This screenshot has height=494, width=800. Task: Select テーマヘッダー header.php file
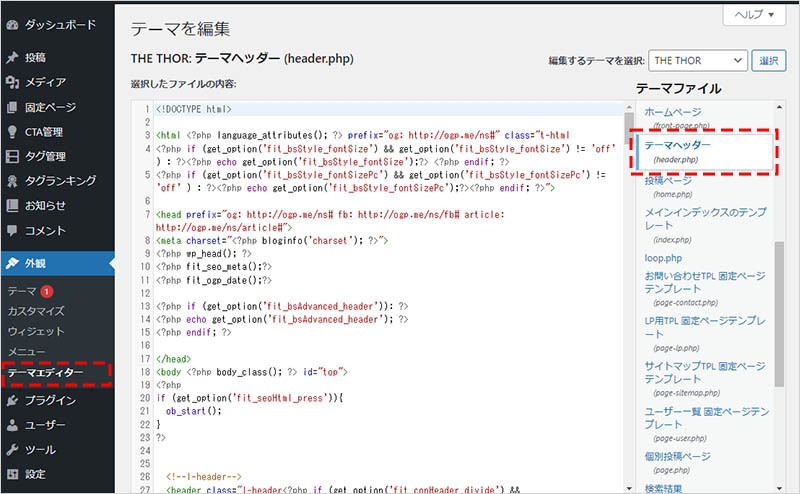pyautogui.click(x=678, y=146)
